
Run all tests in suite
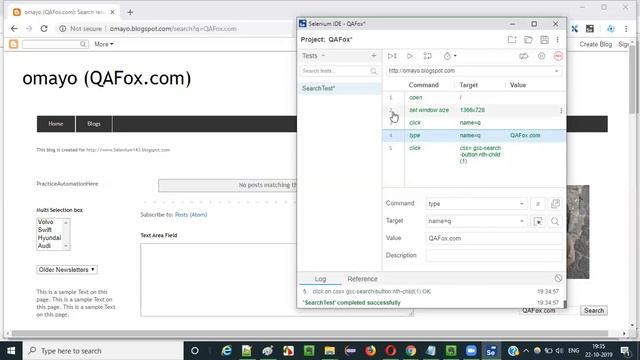(x=392, y=56)
